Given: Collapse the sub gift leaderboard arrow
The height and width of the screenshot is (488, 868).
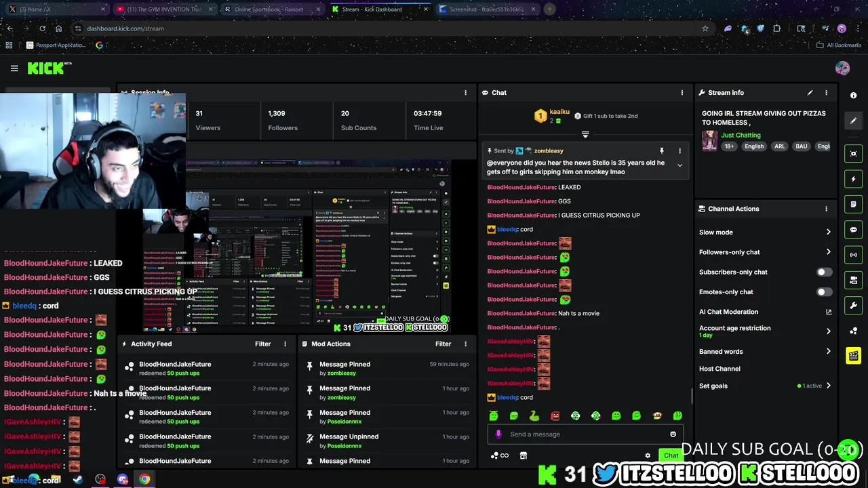Looking at the screenshot, I should click(585, 134).
